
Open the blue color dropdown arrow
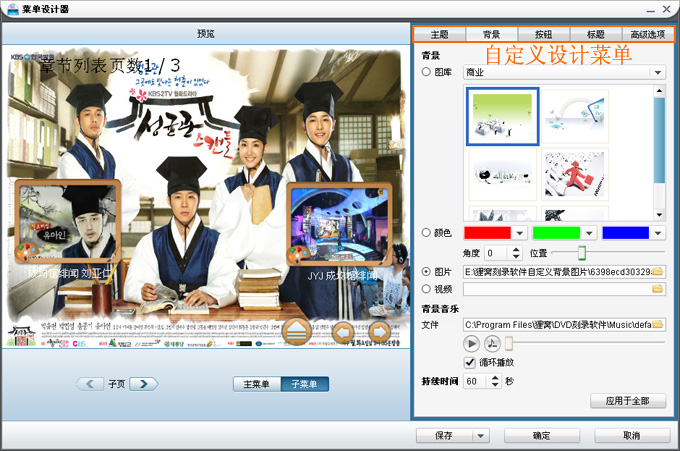658,233
